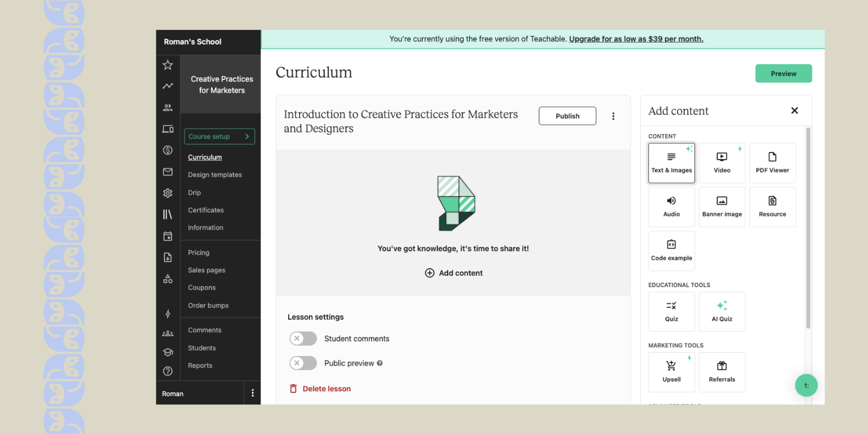Open the dollar sales icon
Screen dimensions: 868x434
click(x=167, y=150)
